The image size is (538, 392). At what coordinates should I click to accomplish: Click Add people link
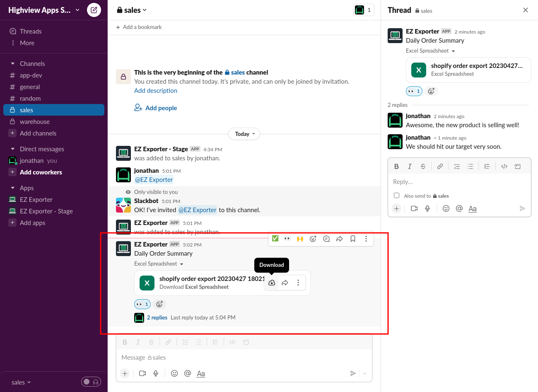tap(156, 108)
